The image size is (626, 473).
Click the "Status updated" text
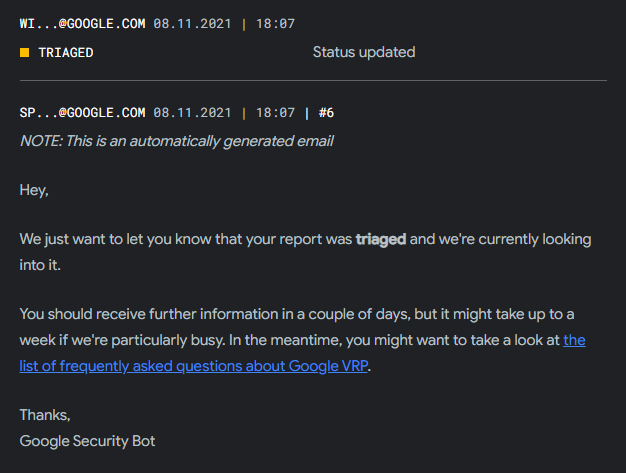(363, 52)
